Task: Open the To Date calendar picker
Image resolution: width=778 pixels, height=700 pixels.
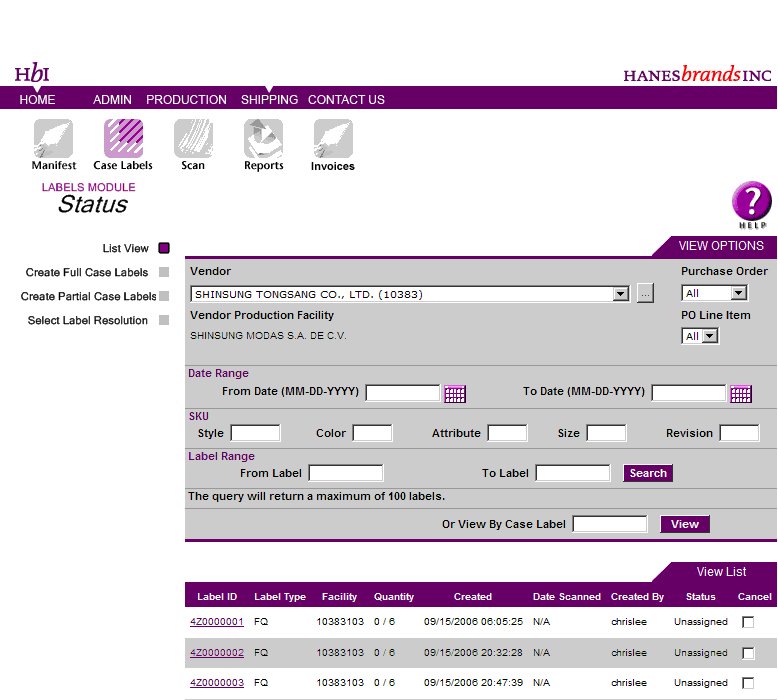Action: [x=741, y=394]
